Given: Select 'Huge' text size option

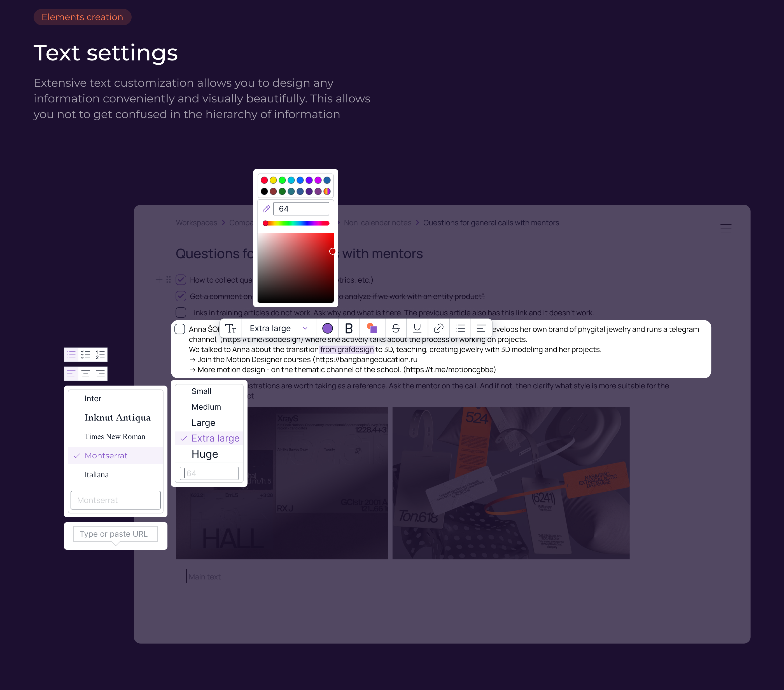Looking at the screenshot, I should tap(205, 454).
